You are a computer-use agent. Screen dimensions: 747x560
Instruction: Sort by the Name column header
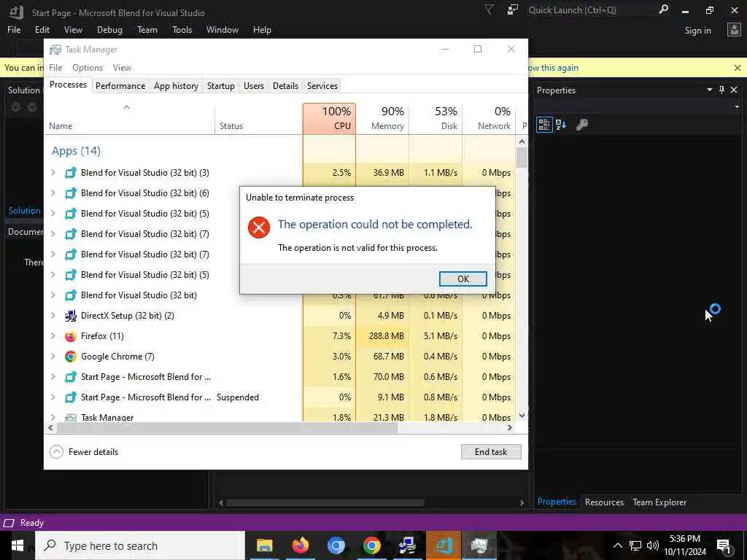(x=130, y=119)
